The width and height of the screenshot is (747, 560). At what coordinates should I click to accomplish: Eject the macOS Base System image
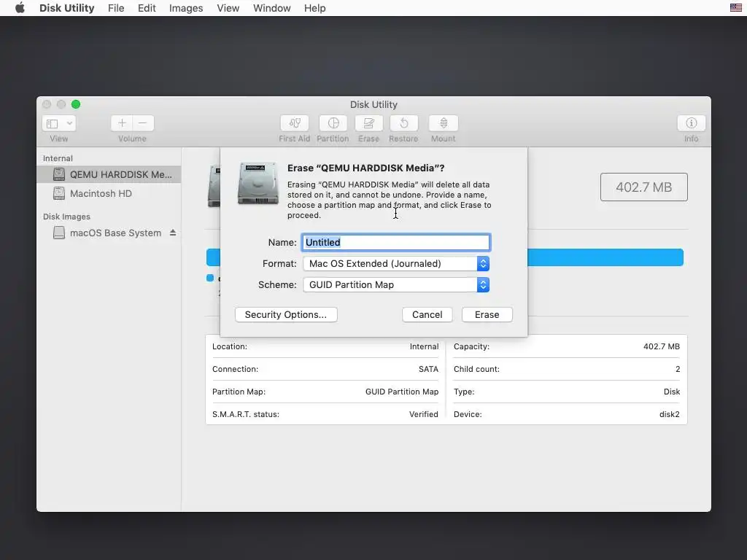[x=173, y=233]
